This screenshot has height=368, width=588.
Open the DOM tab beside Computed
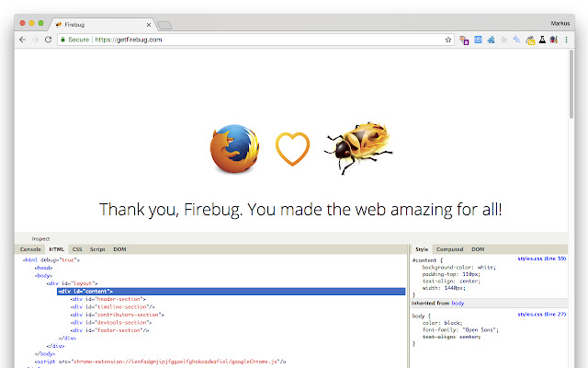[x=478, y=249]
